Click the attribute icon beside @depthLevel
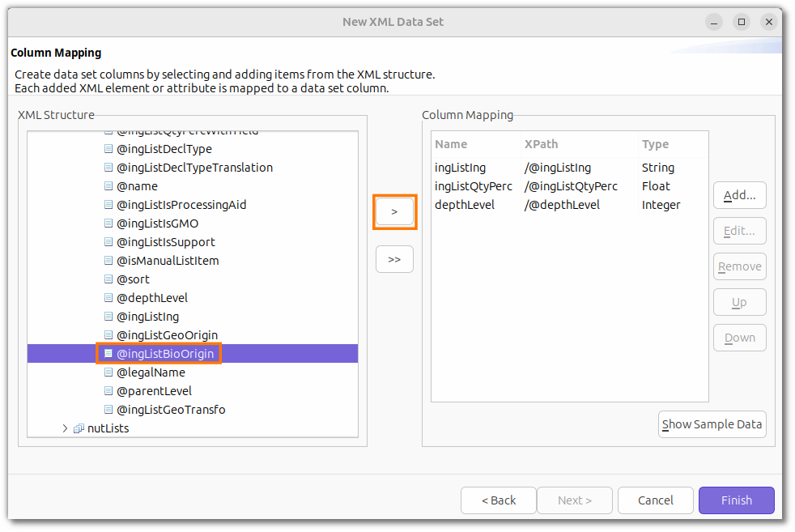This screenshot has width=795, height=532. coord(108,298)
